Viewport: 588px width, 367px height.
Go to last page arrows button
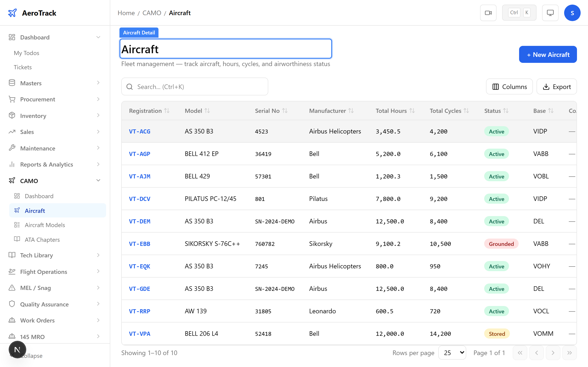(569, 353)
